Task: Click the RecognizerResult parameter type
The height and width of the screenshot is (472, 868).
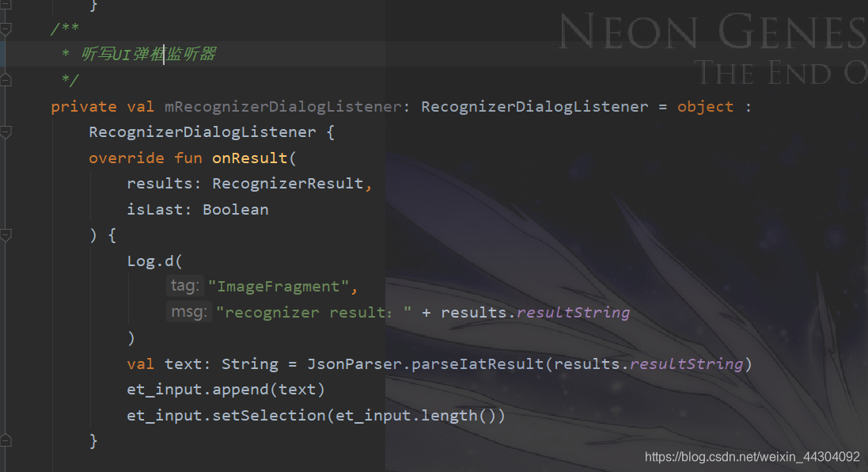Action: coord(288,184)
